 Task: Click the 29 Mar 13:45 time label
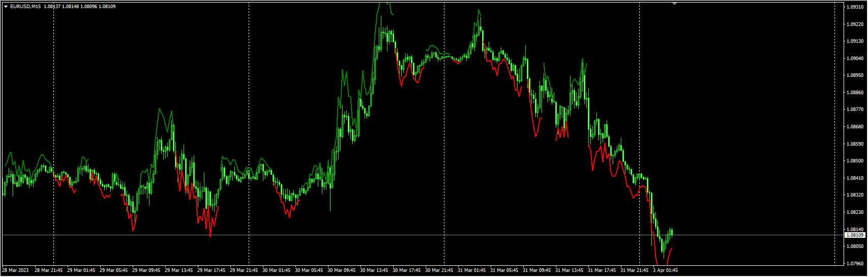pos(179,270)
